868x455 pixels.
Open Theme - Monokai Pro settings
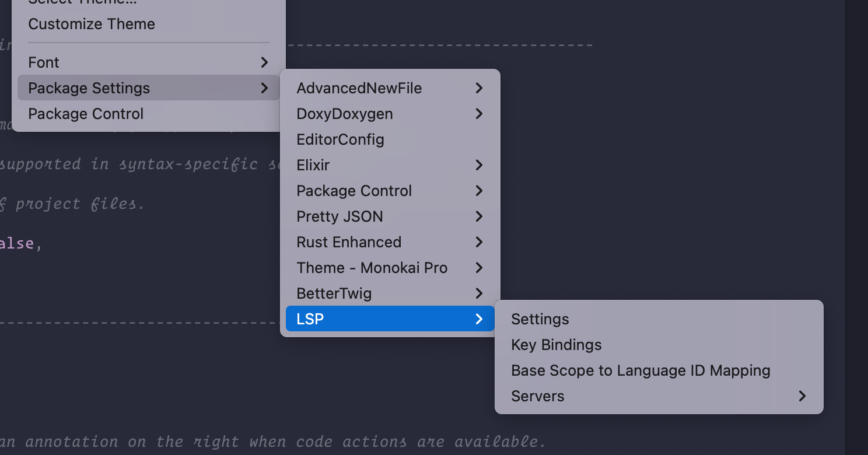click(390, 268)
